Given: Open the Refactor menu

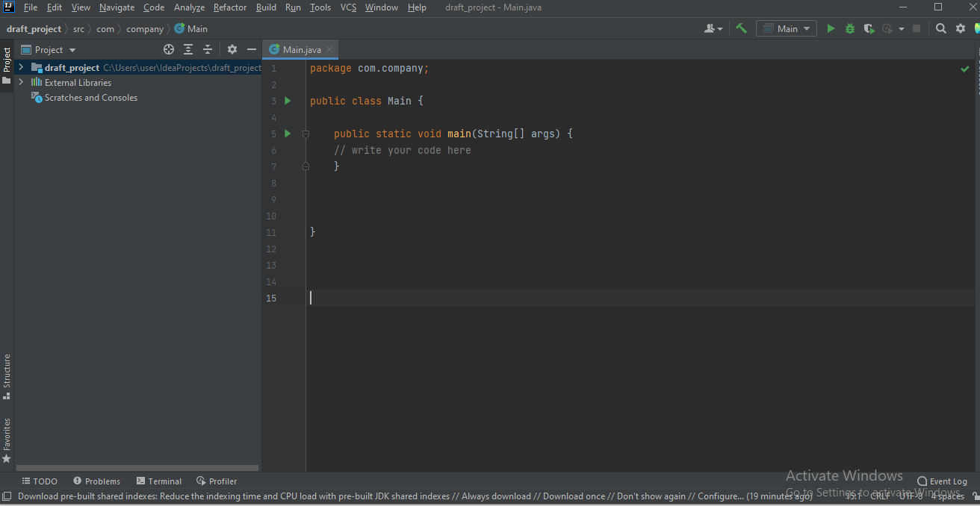Looking at the screenshot, I should pyautogui.click(x=229, y=7).
